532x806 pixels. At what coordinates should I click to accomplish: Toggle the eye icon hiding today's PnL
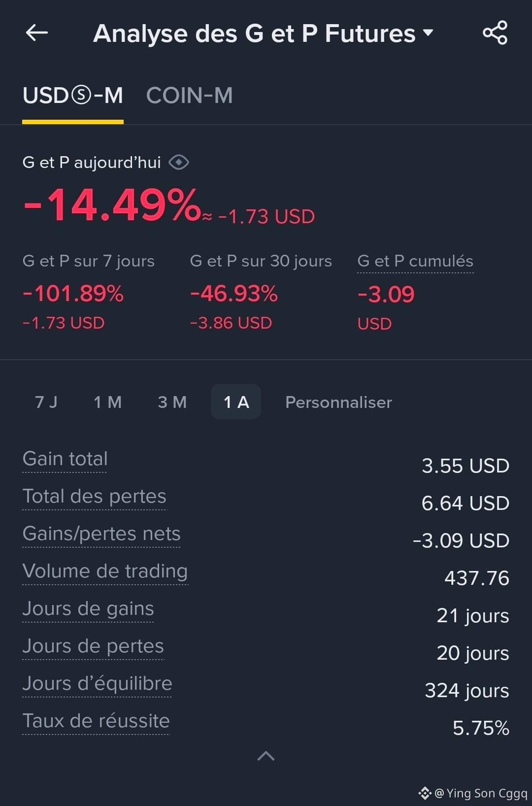pyautogui.click(x=179, y=162)
